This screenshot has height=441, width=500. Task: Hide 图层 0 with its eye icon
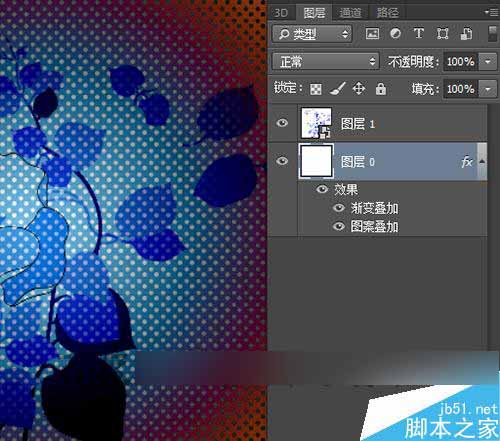[282, 161]
